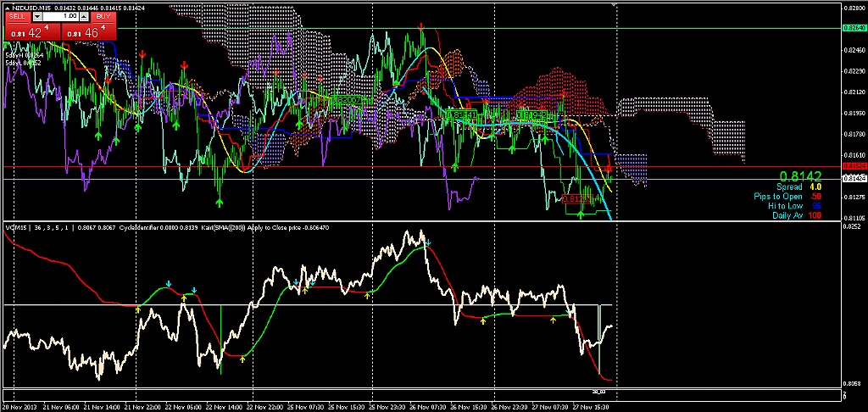Collapse one-click trading panel via title triangle
Viewport: 868px width, 412px height.
click(6, 8)
